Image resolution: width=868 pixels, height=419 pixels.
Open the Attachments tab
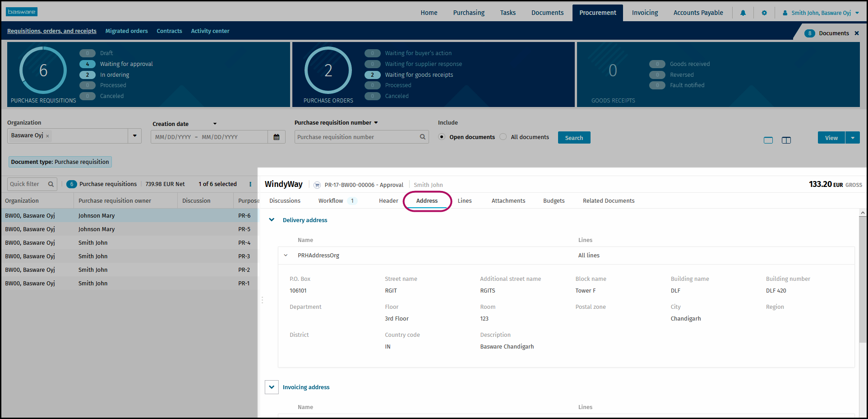click(x=508, y=200)
